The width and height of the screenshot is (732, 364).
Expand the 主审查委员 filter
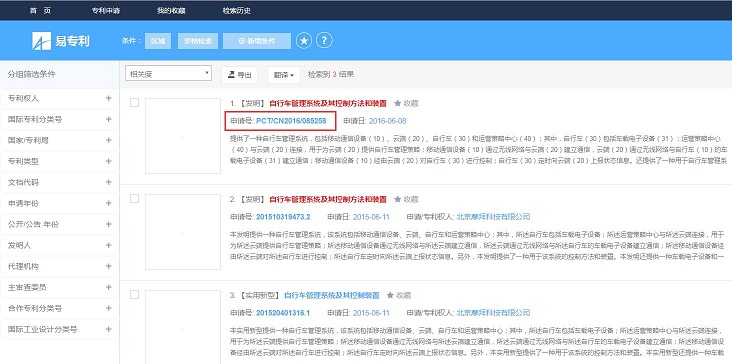pos(108,287)
